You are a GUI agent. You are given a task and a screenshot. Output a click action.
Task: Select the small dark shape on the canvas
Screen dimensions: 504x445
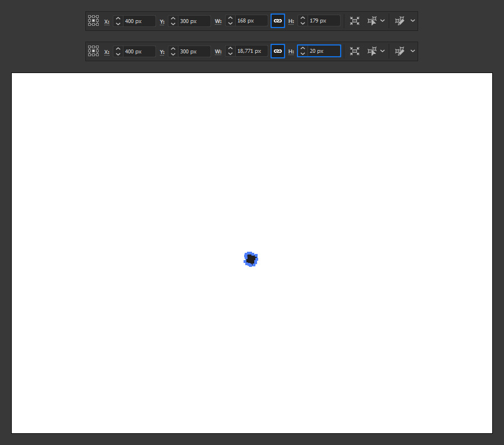(x=251, y=259)
